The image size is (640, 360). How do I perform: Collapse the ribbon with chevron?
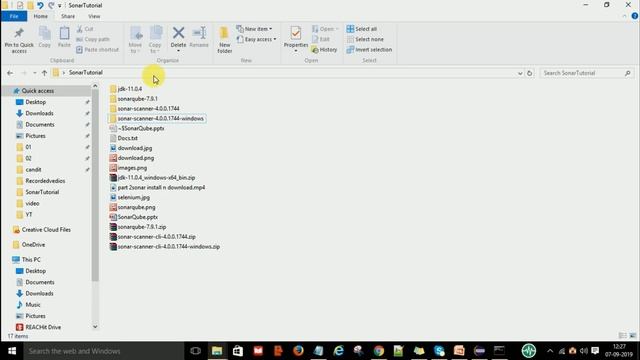click(x=624, y=16)
